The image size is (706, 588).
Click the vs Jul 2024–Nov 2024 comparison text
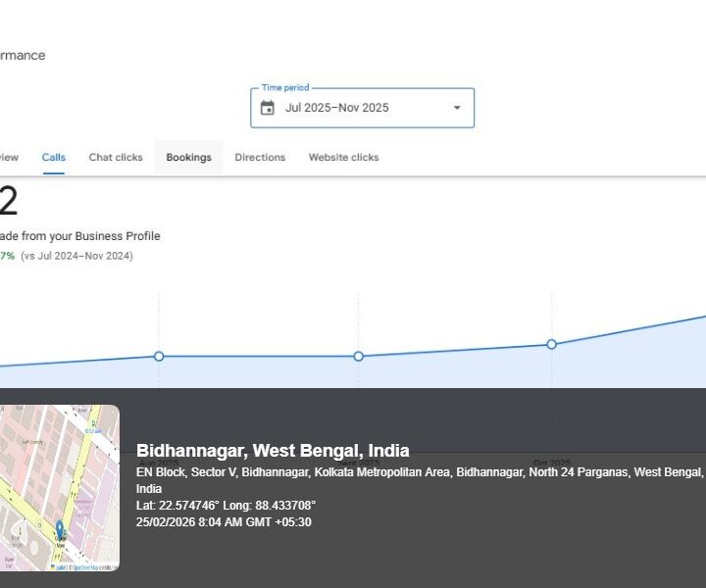[x=76, y=256]
